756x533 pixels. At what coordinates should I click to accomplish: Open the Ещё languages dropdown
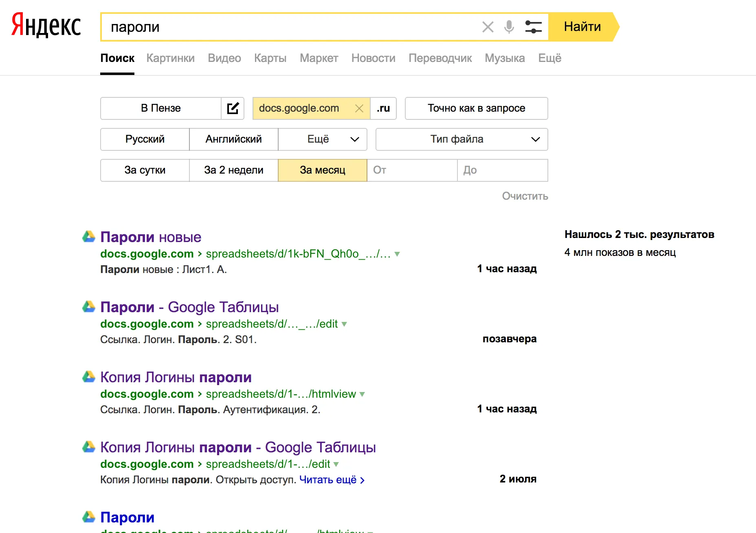tap(322, 139)
